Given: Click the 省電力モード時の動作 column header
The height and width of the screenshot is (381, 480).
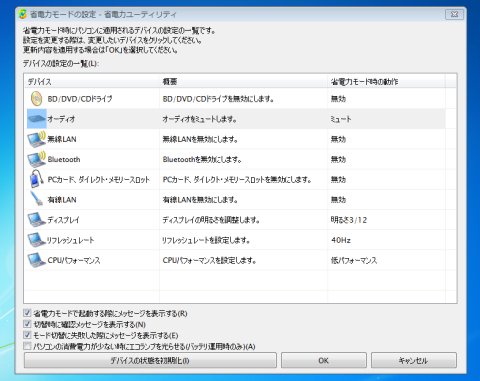Looking at the screenshot, I should [x=364, y=82].
